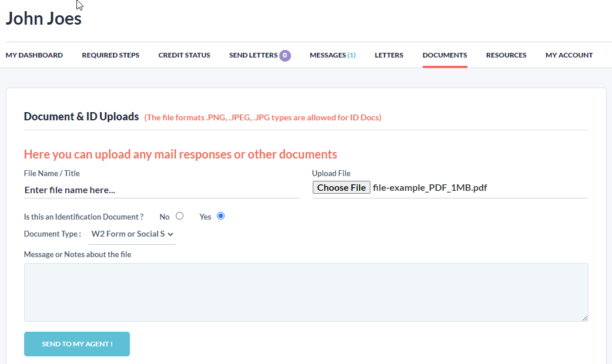Click the selected file-example_PDF_1MB.pdf filename

(x=430, y=188)
